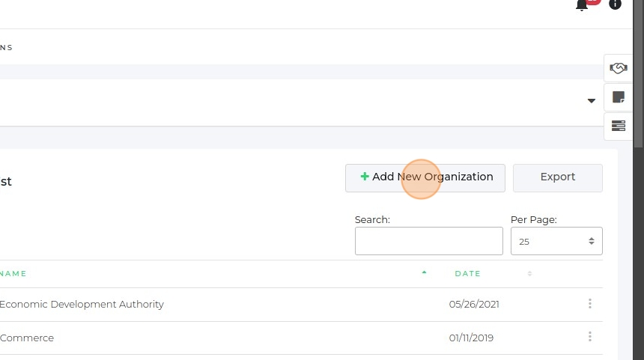The image size is (644, 360).
Task: Open the stacked rows side panel
Action: (x=619, y=126)
